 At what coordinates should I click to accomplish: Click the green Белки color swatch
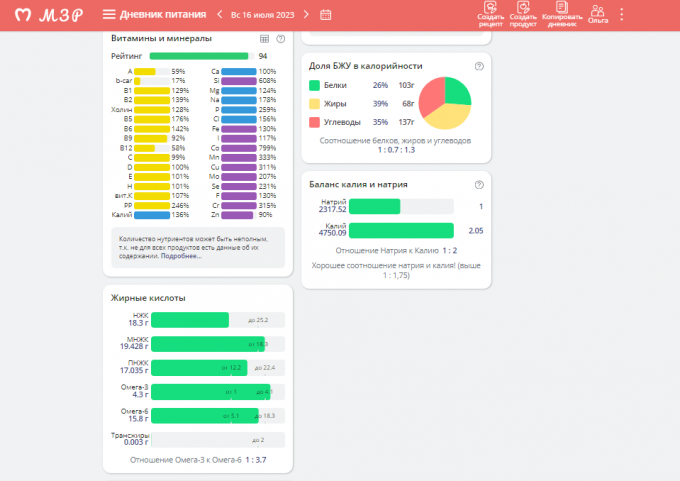tap(314, 85)
